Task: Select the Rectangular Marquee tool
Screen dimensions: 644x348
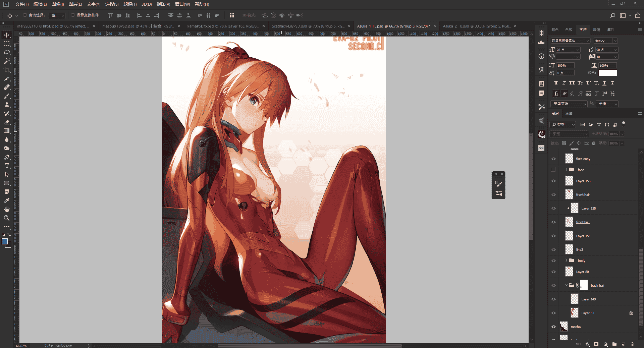Action: 7,44
